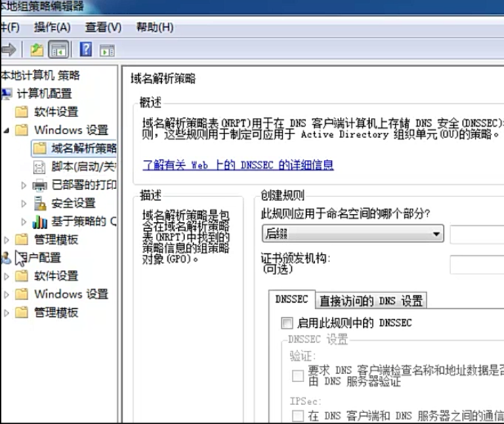Click the bar chart icon beside 基于策略的
This screenshot has width=504, height=424.
pyautogui.click(x=40, y=221)
